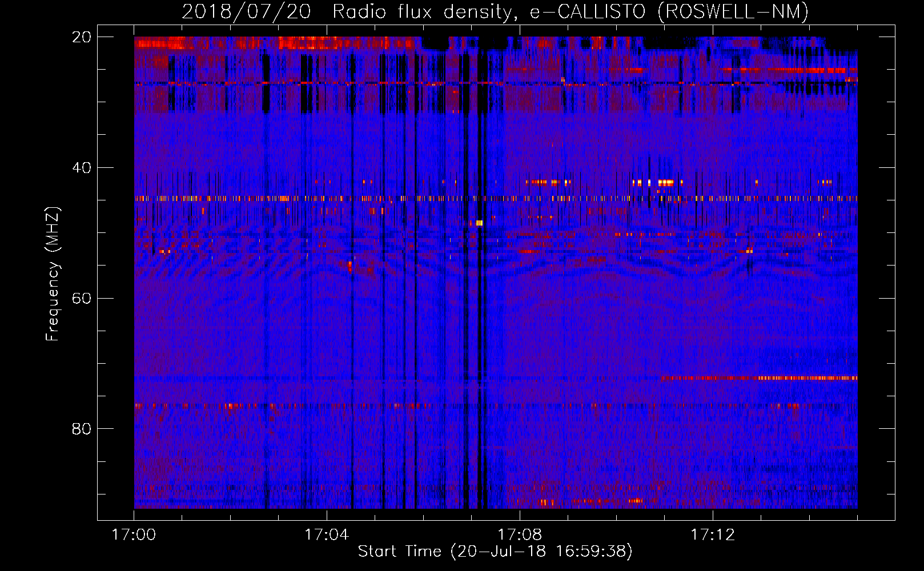Click the 17:12 time tick label
The image size is (924, 571).
click(713, 535)
